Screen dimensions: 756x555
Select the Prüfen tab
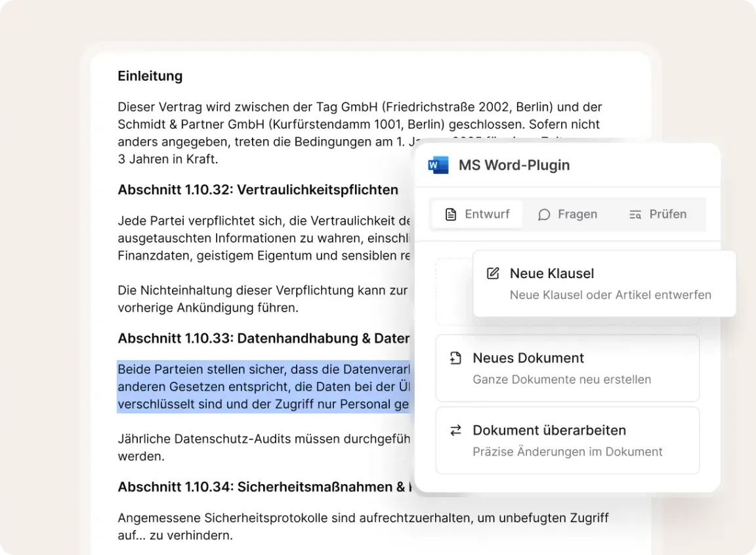pyautogui.click(x=658, y=215)
